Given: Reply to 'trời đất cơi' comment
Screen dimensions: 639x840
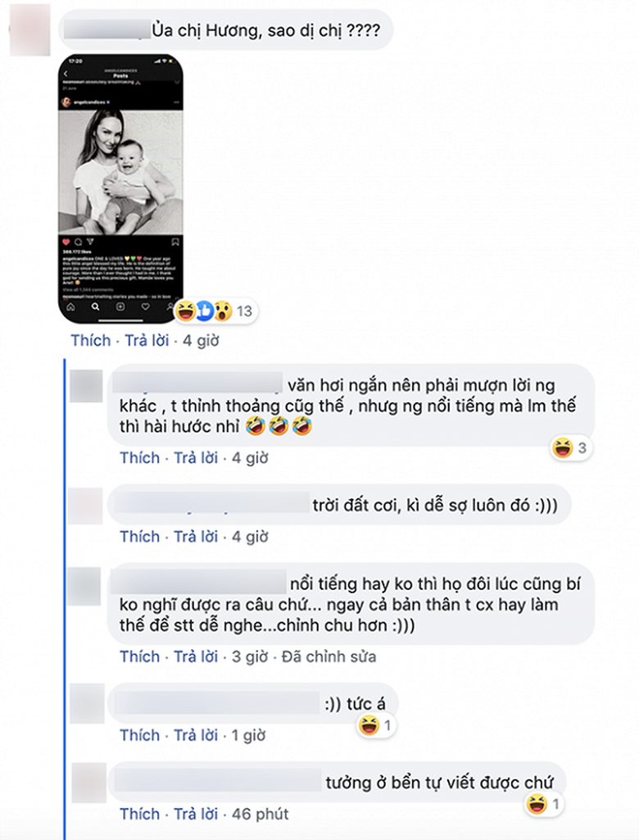Looking at the screenshot, I should click(x=196, y=537).
